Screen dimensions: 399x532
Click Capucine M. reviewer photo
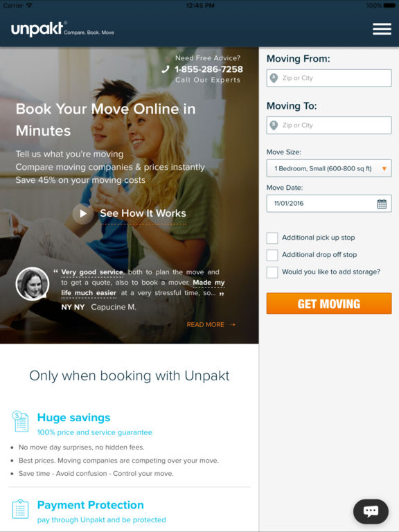tap(33, 284)
